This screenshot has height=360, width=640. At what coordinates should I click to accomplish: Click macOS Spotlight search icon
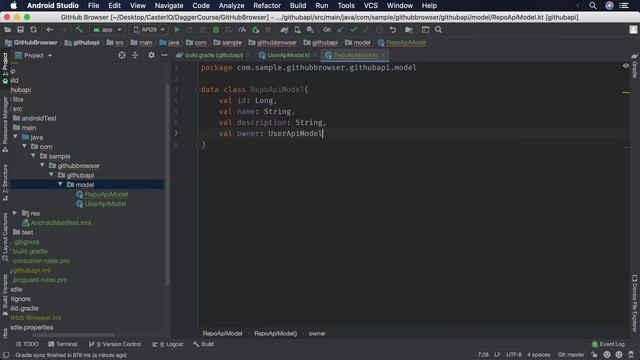(x=593, y=6)
